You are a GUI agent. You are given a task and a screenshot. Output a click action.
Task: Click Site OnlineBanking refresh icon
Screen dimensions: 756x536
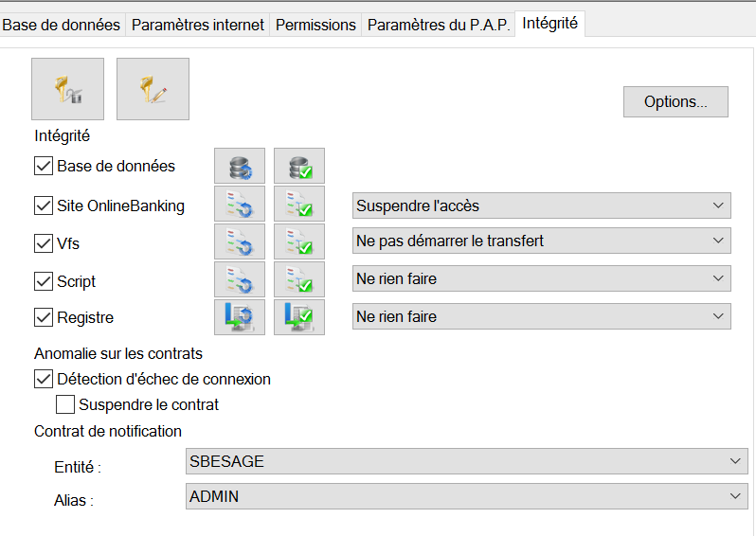(x=239, y=205)
